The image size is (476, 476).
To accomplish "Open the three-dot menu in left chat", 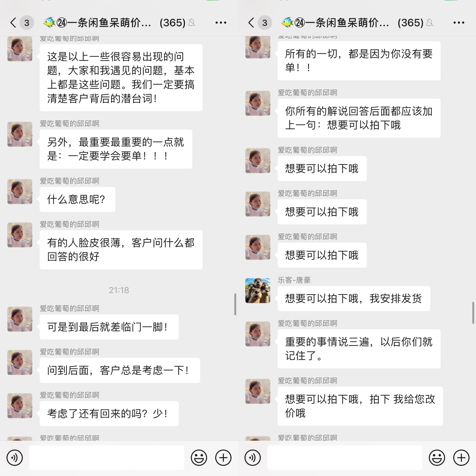I will (x=221, y=23).
